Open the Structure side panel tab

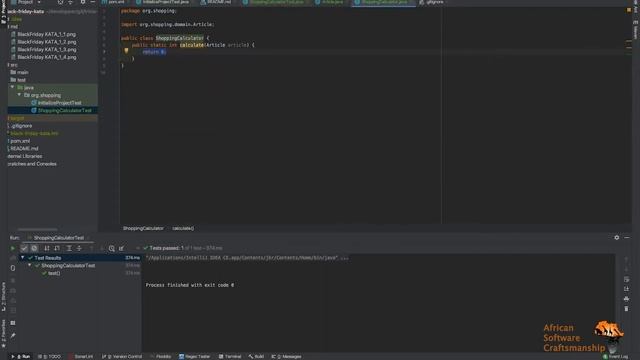click(4, 296)
